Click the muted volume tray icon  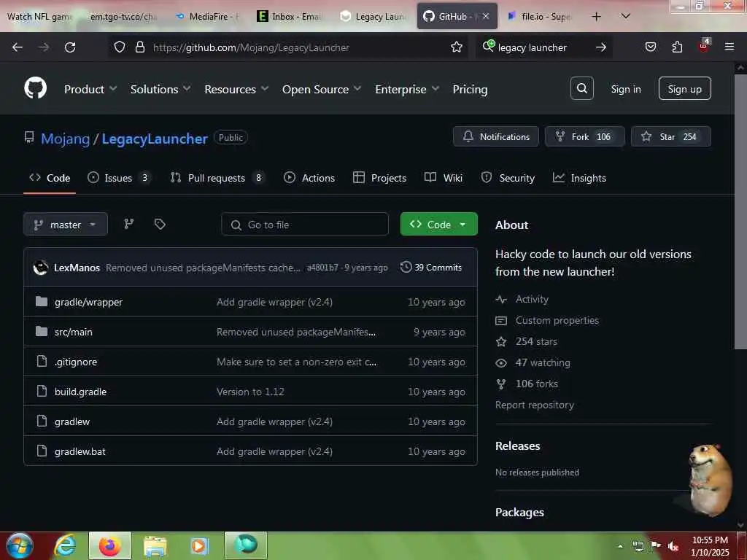coord(673,546)
